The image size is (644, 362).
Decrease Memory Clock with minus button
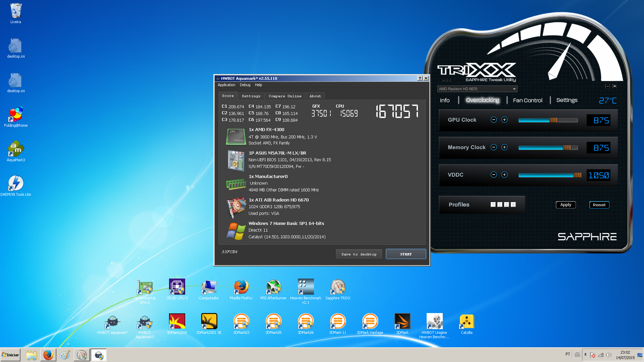pos(494,147)
